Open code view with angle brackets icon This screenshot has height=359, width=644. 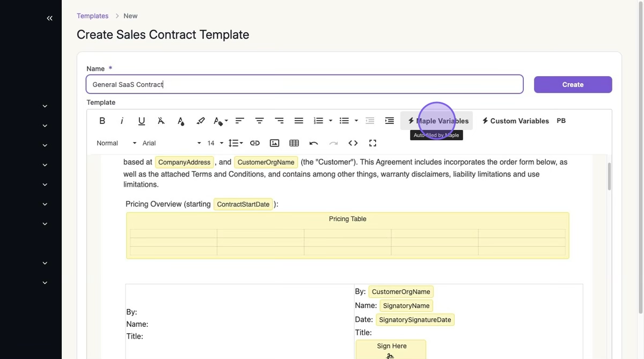(x=353, y=143)
